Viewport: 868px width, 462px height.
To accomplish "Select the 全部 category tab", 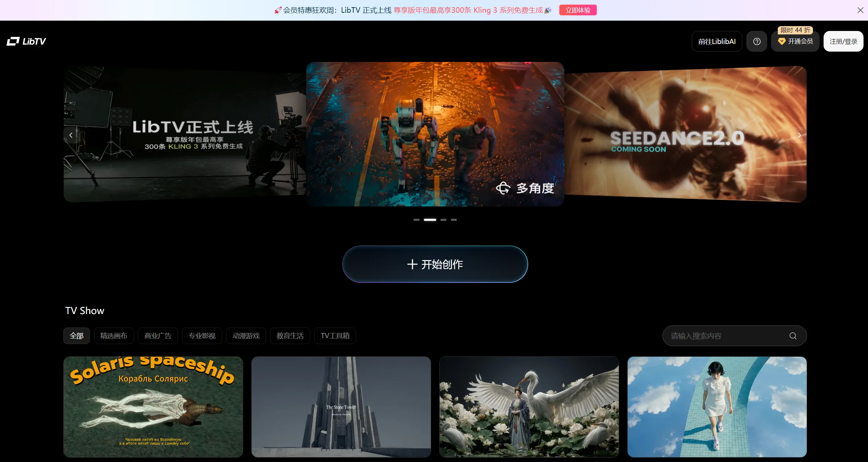I will pos(76,336).
